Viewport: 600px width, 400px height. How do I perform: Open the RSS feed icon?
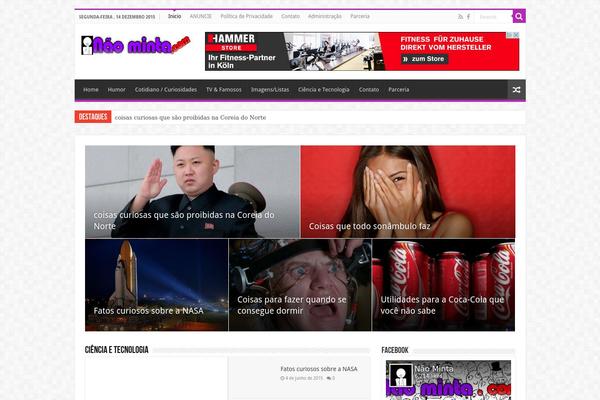pyautogui.click(x=460, y=17)
